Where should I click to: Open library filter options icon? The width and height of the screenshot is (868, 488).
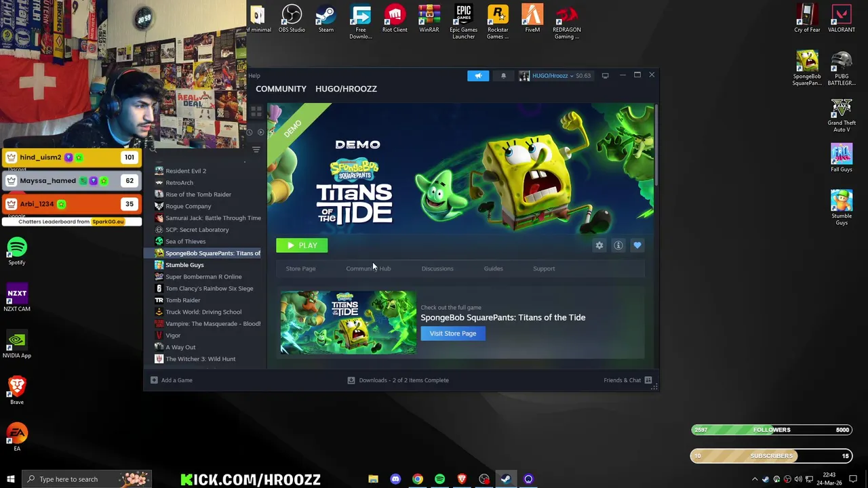pos(256,150)
